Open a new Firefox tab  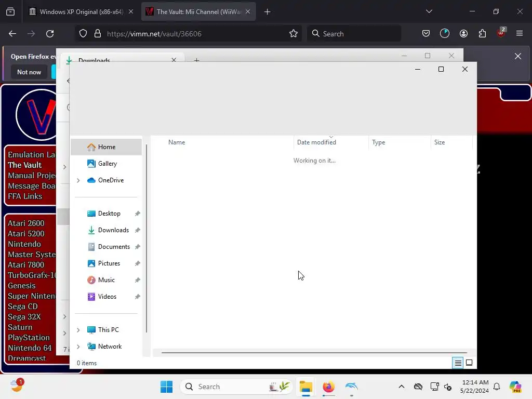[268, 12]
